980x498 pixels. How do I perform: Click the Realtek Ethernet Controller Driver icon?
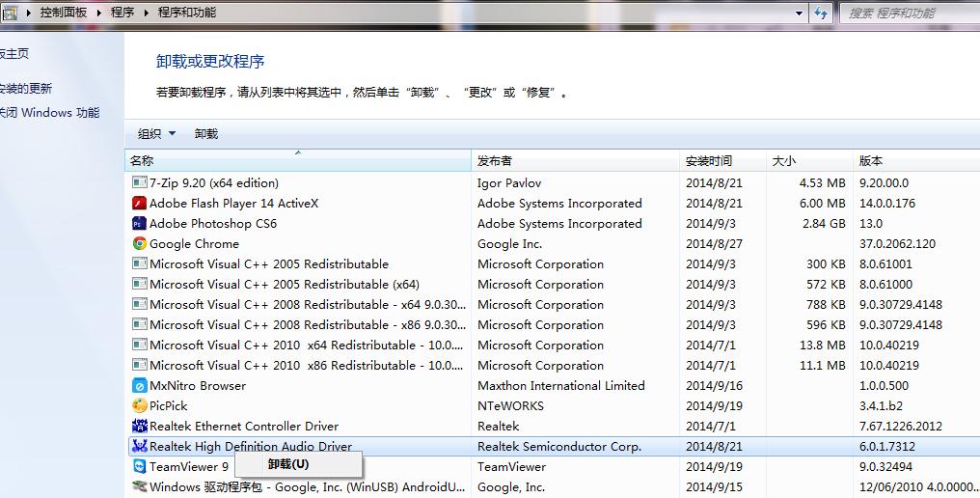[139, 426]
